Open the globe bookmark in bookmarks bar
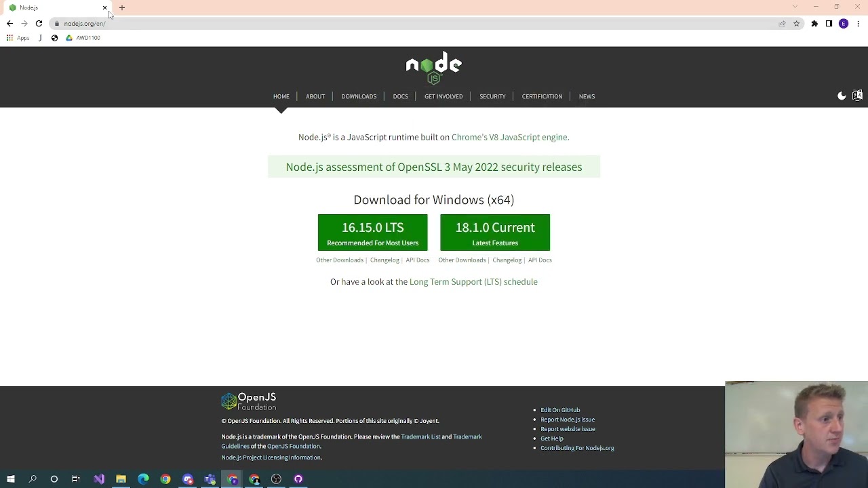This screenshot has width=868, height=488. coord(54,38)
